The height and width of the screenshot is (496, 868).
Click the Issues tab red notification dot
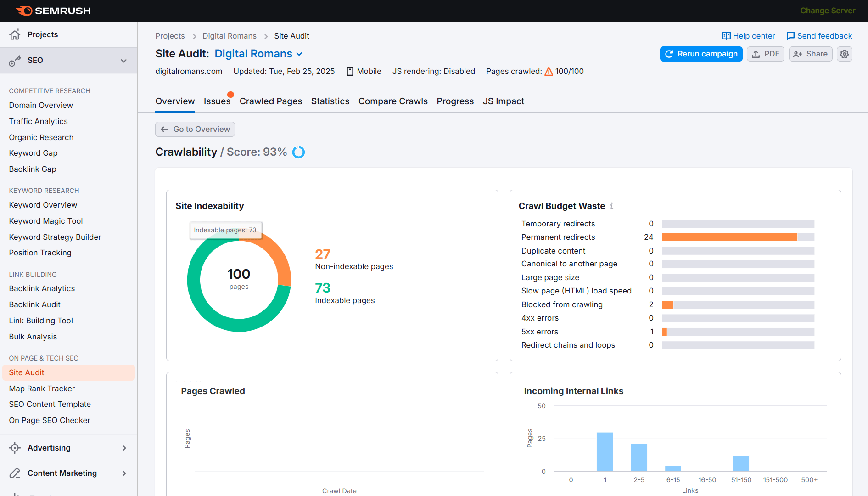pos(231,95)
